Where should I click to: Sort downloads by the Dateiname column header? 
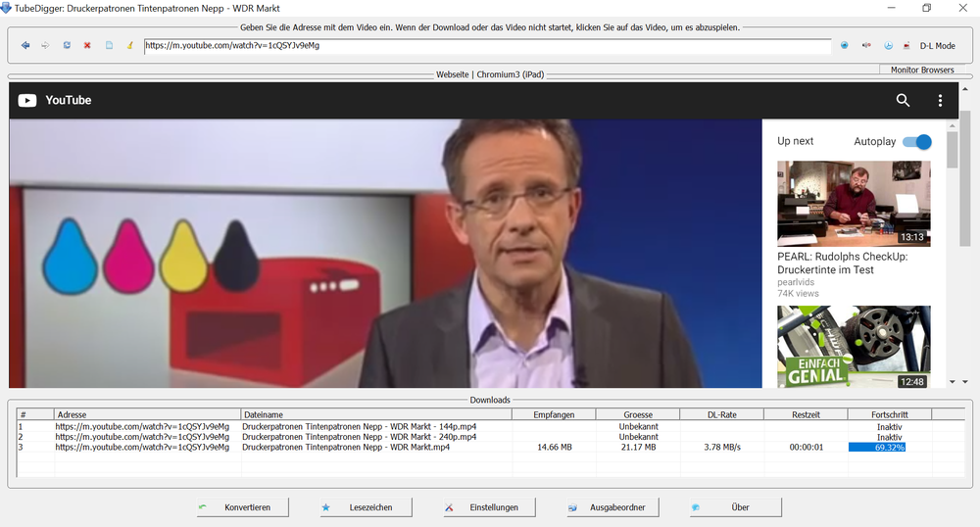[376, 414]
